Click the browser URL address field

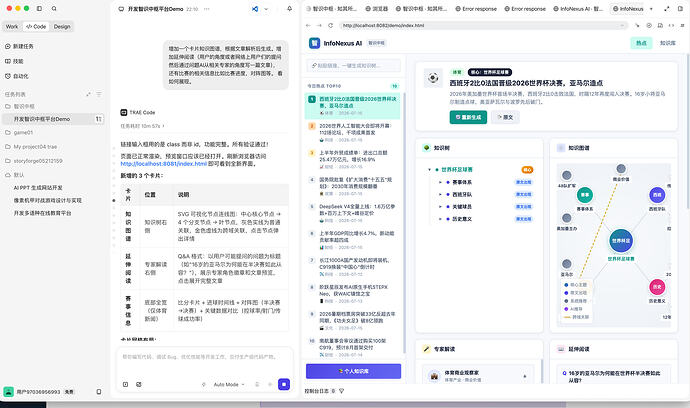484,26
